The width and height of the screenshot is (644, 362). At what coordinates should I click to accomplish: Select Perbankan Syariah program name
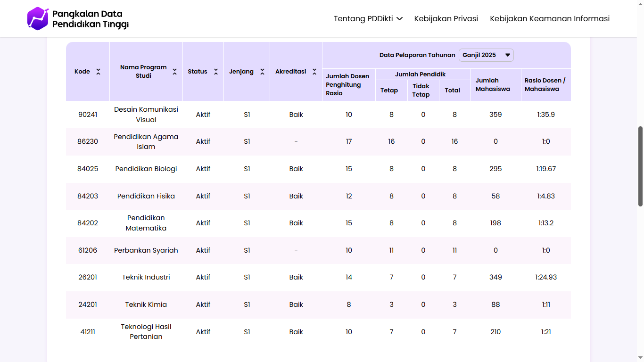[x=146, y=250]
